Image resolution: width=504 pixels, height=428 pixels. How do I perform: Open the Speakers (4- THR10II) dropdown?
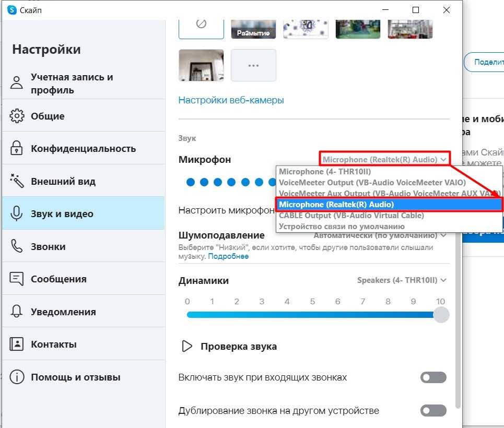tap(402, 280)
